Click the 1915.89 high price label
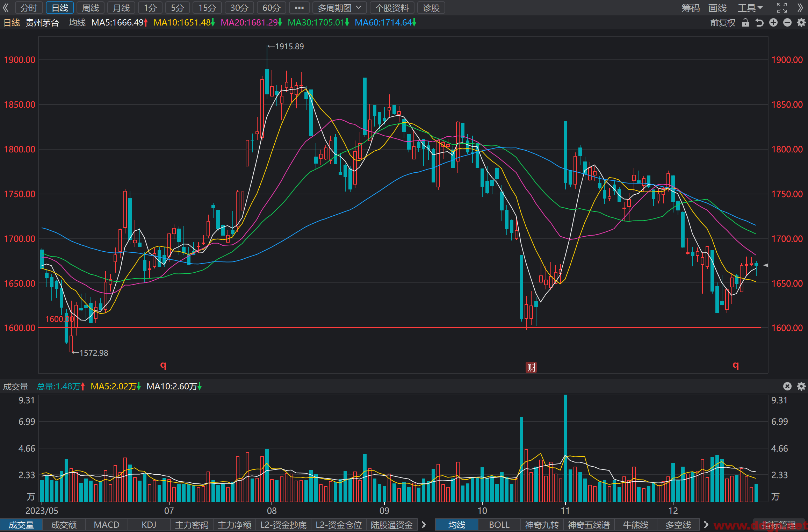Image resolution: width=808 pixels, height=532 pixels. [289, 46]
